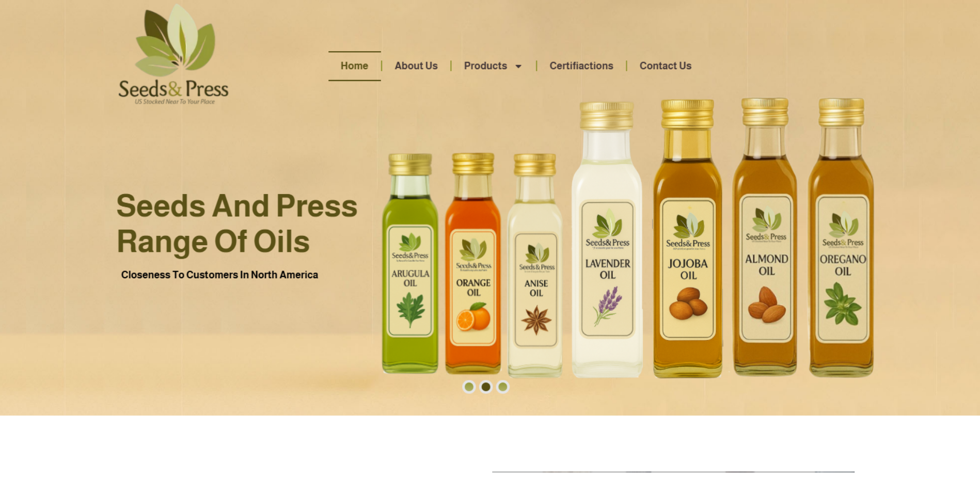The height and width of the screenshot is (477, 980).
Task: Click the Orange Oil bottle
Action: coord(473,263)
